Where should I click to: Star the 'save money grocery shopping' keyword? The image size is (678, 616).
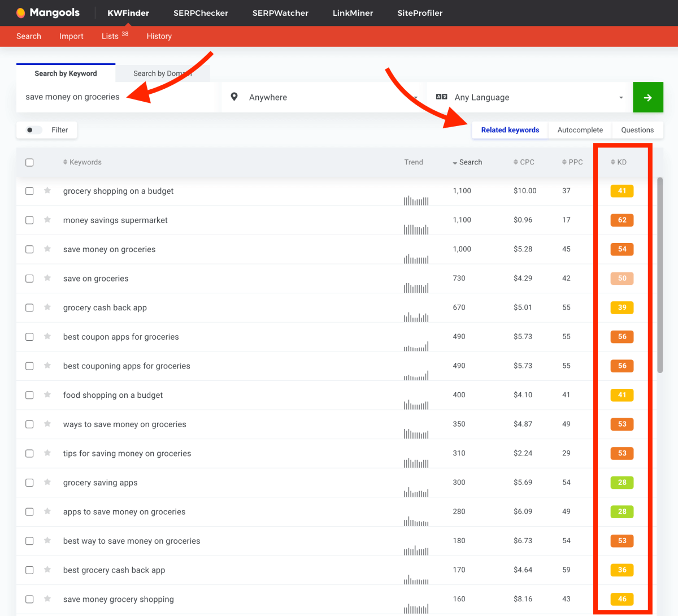click(47, 599)
